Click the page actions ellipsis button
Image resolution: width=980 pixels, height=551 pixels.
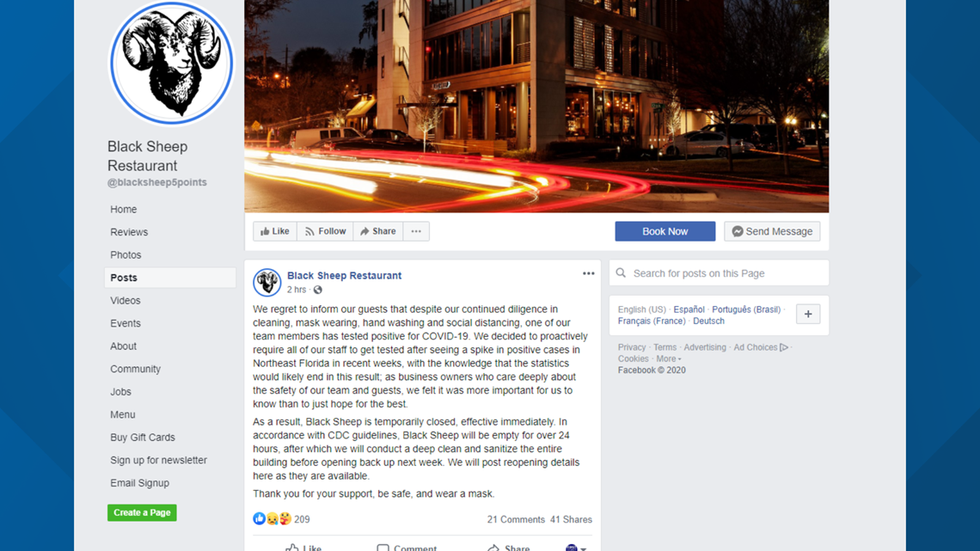point(416,231)
